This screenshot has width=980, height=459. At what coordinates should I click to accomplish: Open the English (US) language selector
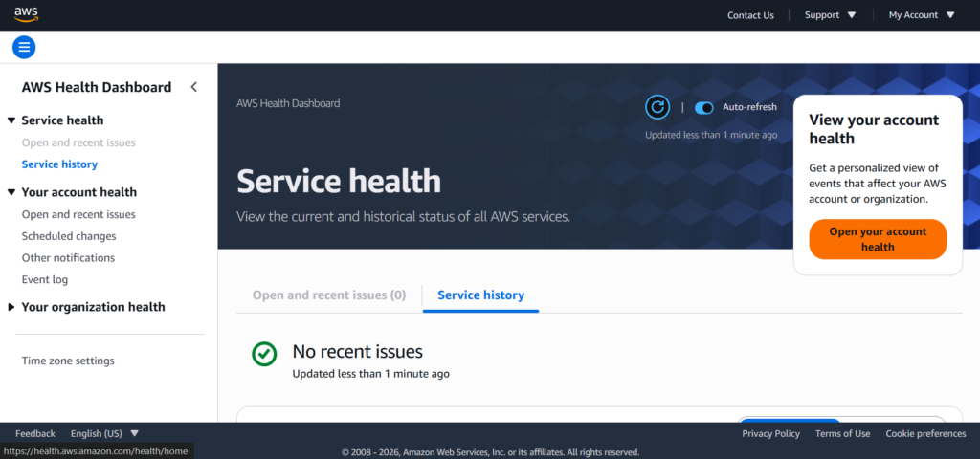coord(104,433)
